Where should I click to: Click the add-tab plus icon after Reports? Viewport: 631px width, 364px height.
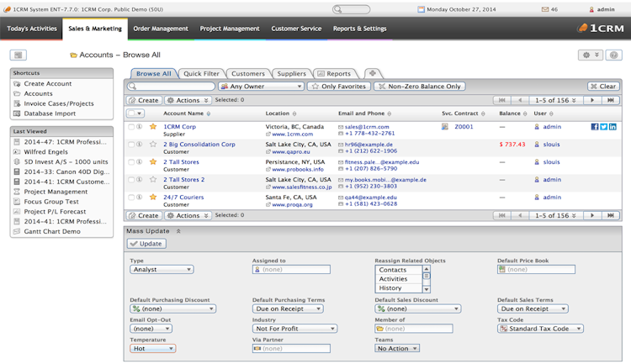pos(373,73)
